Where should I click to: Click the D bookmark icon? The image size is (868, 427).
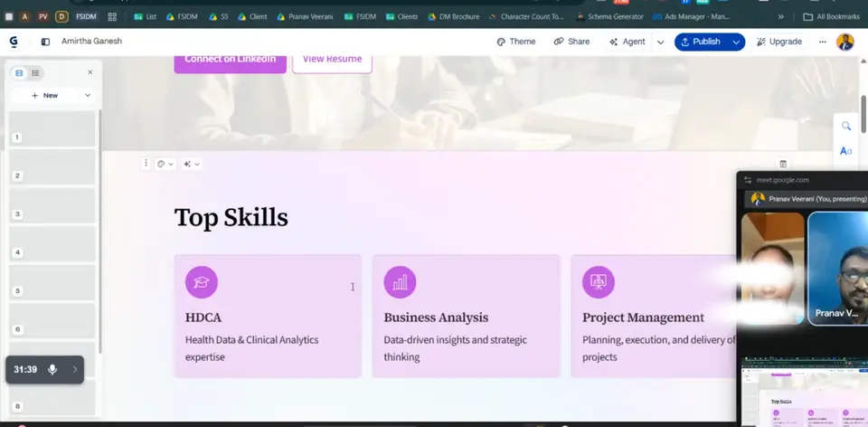[x=61, y=16]
